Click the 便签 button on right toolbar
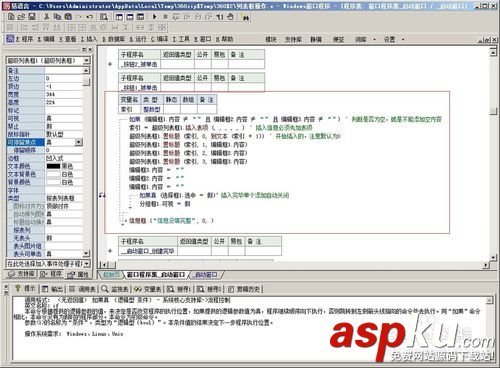 (x=338, y=39)
